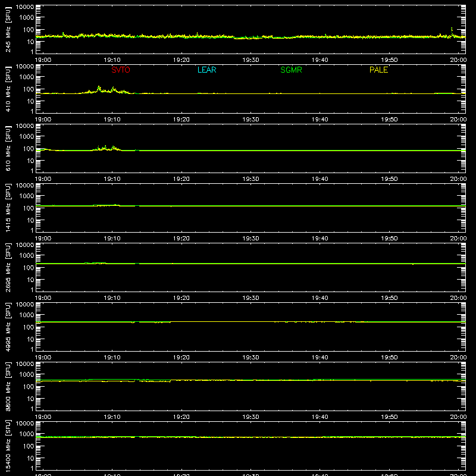Select the 610 MHz [SFU] axis title
This screenshot has width=476, height=476.
pyautogui.click(x=8, y=148)
